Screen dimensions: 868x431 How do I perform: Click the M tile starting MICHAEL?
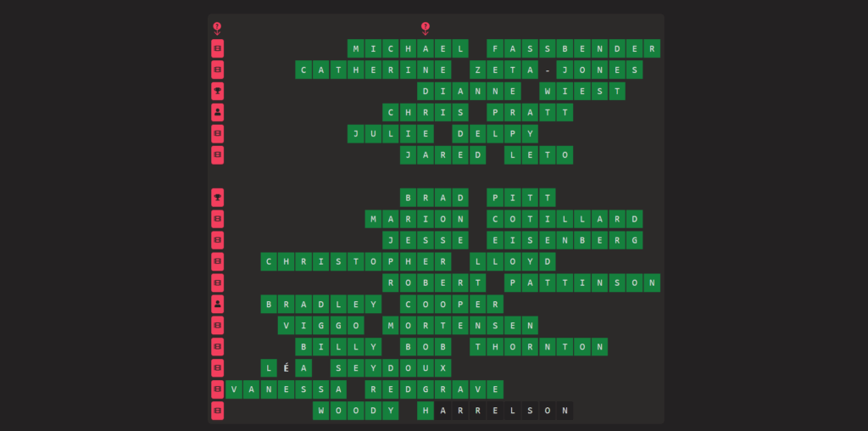pyautogui.click(x=356, y=48)
